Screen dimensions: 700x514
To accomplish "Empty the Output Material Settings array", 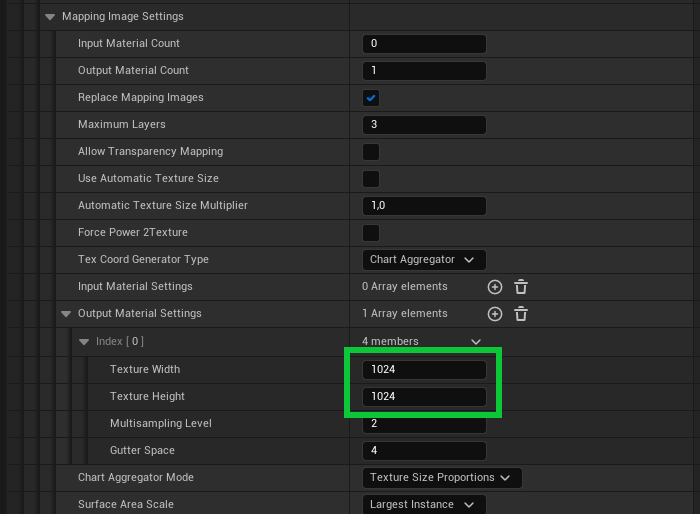I will (521, 314).
